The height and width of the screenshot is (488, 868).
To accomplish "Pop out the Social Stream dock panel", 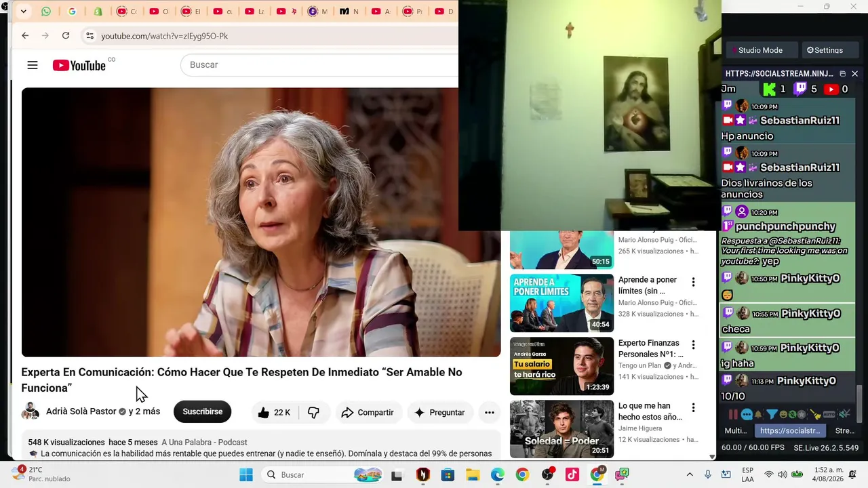I will (x=843, y=73).
